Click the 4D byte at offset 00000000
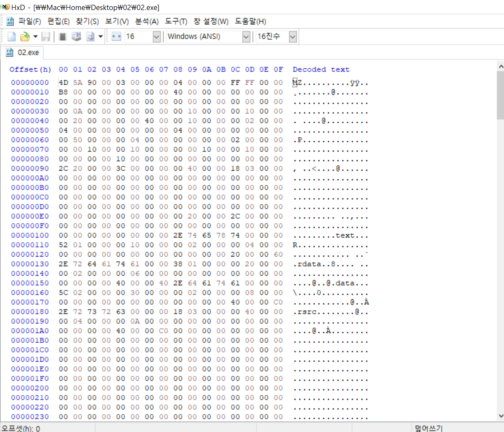Screen dimensions: 504x432 tap(63, 83)
